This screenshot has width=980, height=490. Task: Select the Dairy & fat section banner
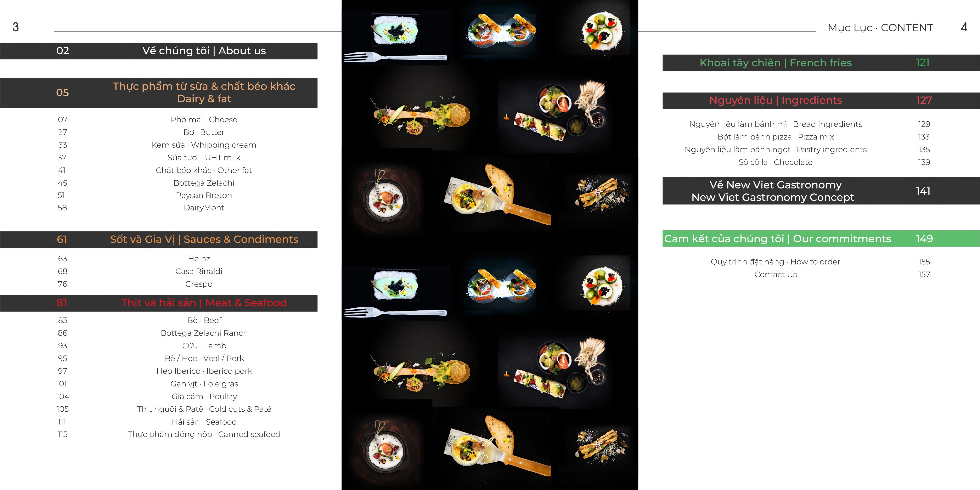pos(159,93)
